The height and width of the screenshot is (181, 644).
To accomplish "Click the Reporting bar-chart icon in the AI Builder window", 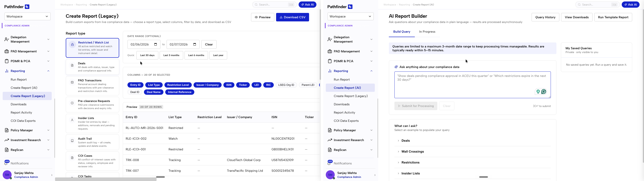I will (x=330, y=71).
